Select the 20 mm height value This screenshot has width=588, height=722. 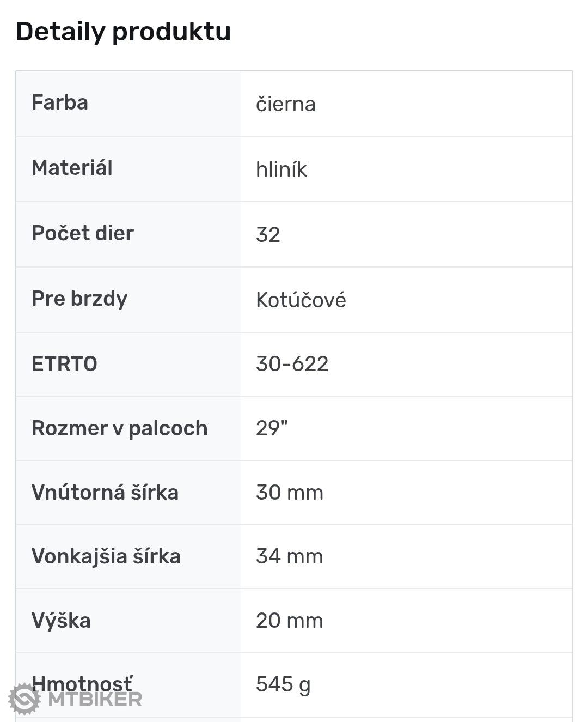tap(290, 621)
